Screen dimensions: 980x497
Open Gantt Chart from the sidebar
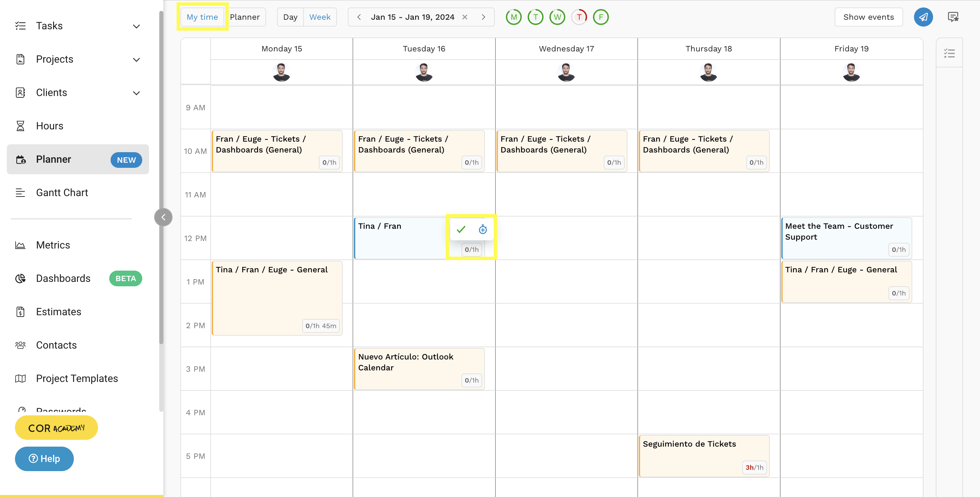tap(62, 193)
